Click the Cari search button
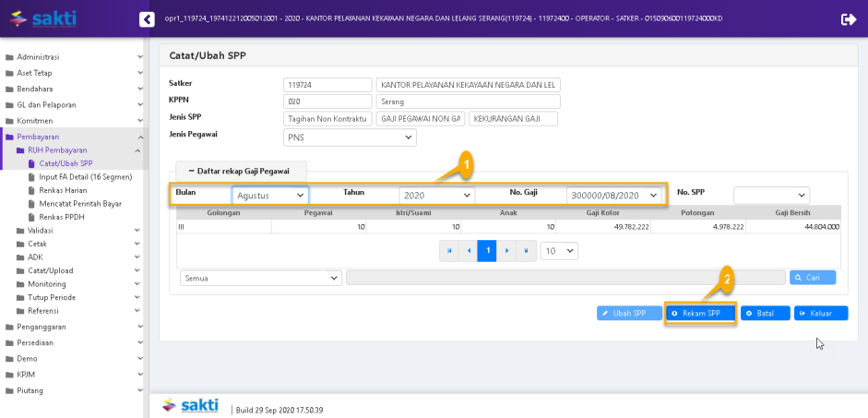Image resolution: width=868 pixels, height=418 pixels. click(813, 277)
